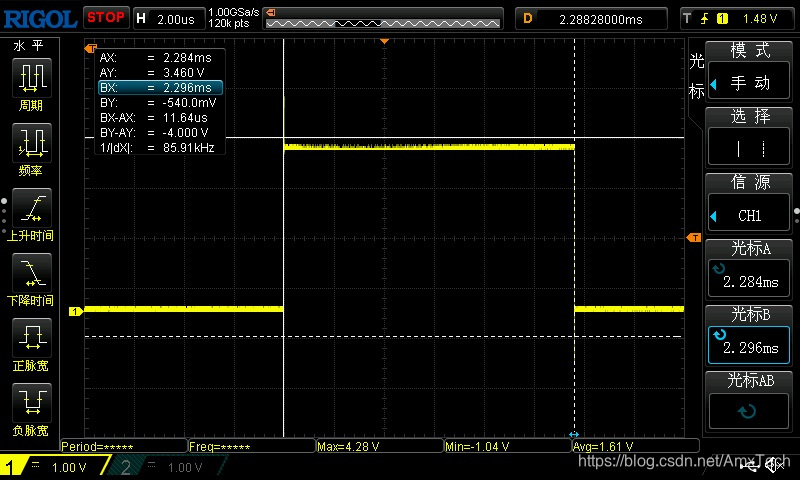Click the H 2.00us horizontal timebase readout
This screenshot has width=800, height=480.
(x=169, y=19)
